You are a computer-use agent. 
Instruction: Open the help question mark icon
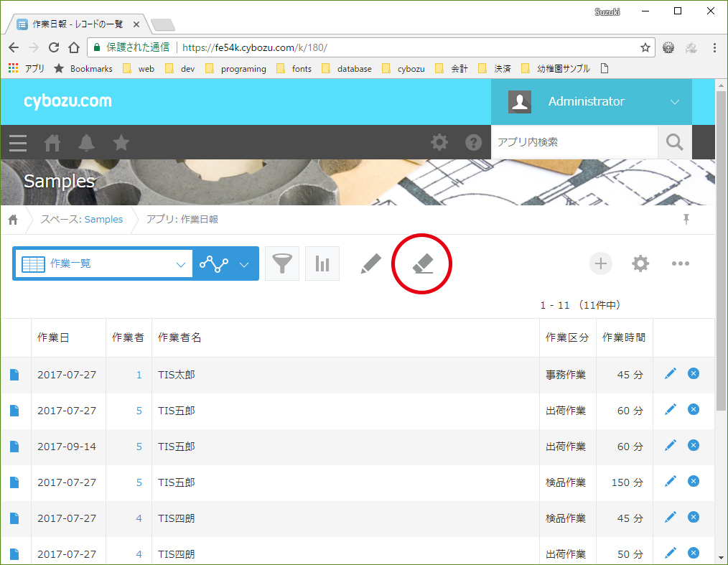click(x=473, y=142)
